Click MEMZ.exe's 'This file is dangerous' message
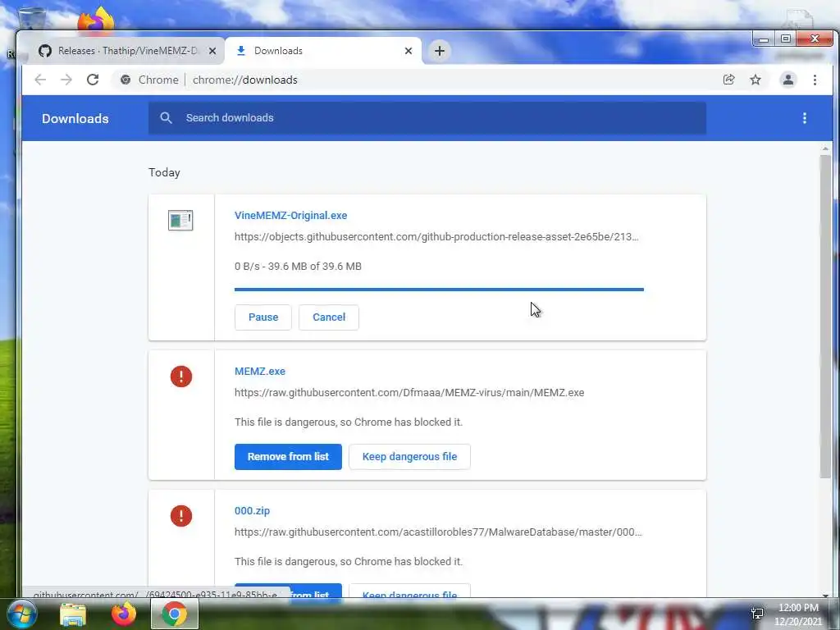 click(348, 422)
